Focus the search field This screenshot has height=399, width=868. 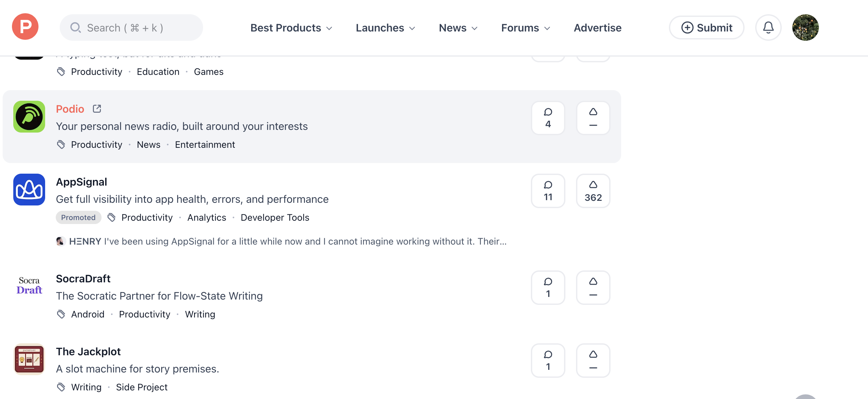pyautogui.click(x=131, y=28)
